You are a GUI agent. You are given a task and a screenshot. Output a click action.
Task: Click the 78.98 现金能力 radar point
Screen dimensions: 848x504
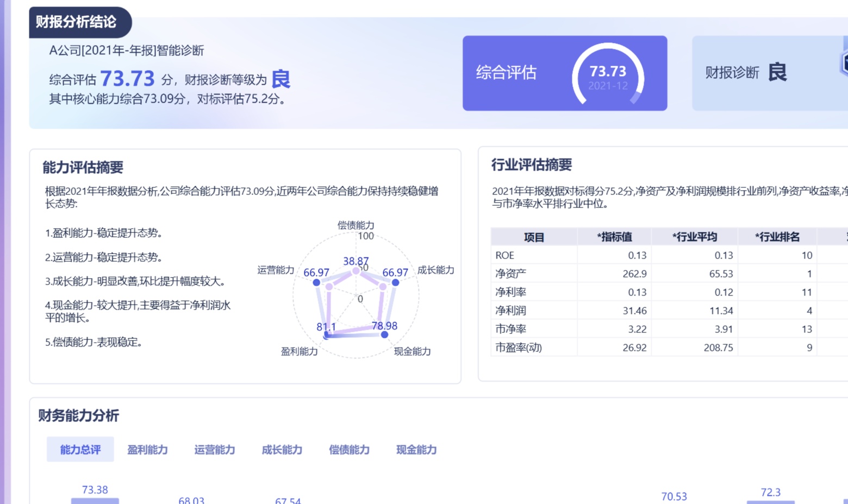point(384,335)
